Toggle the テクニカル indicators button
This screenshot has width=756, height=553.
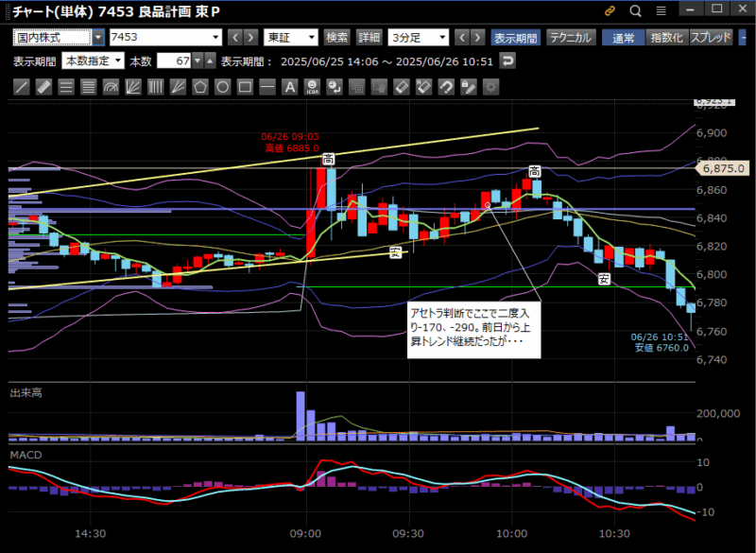point(572,37)
